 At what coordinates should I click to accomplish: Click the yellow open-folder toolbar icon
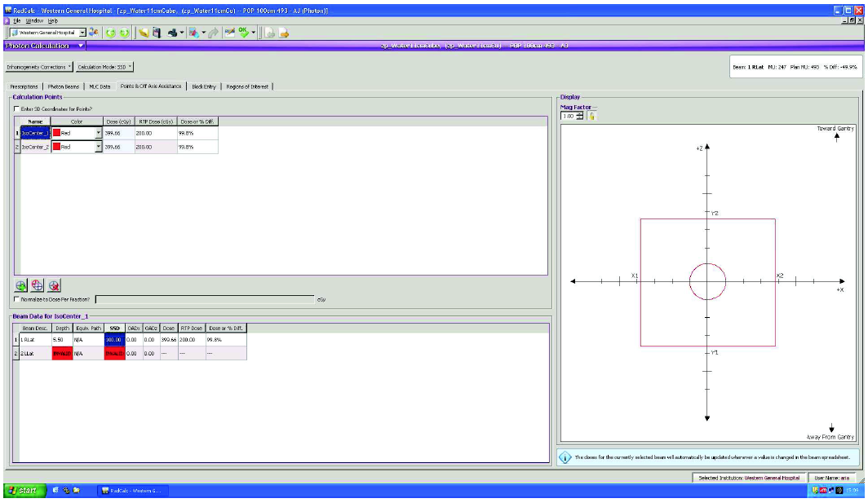point(144,33)
